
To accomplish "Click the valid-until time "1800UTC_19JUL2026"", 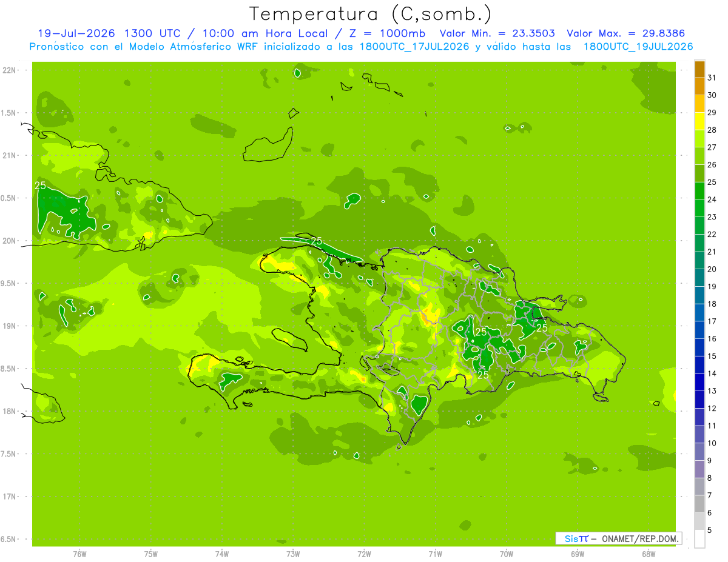I will pyautogui.click(x=638, y=47).
